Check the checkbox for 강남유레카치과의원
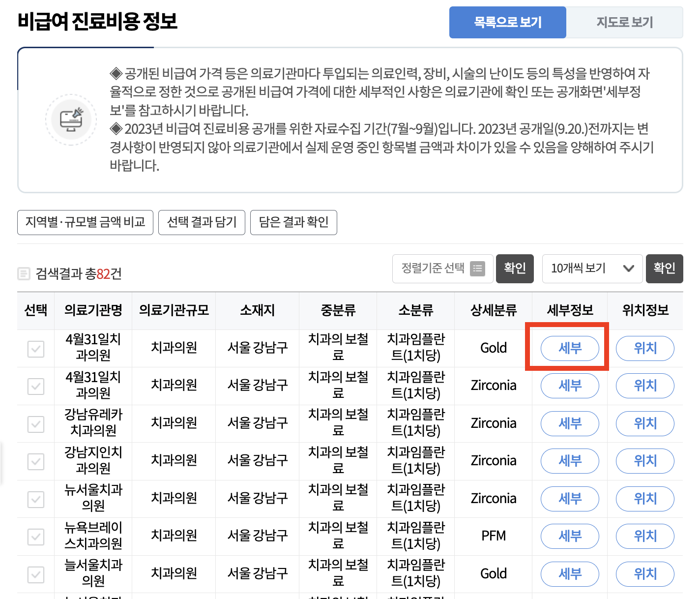Image resolution: width=700 pixels, height=599 pixels. point(35,424)
